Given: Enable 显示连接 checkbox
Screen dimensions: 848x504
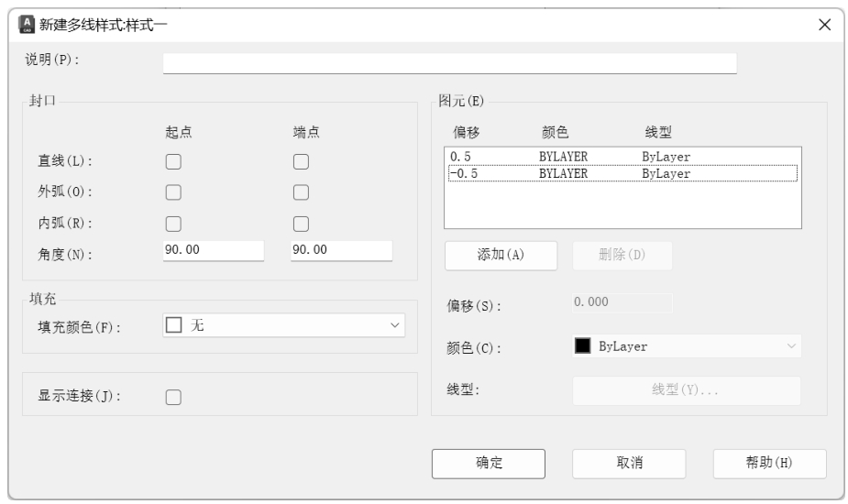Looking at the screenshot, I should (x=172, y=397).
